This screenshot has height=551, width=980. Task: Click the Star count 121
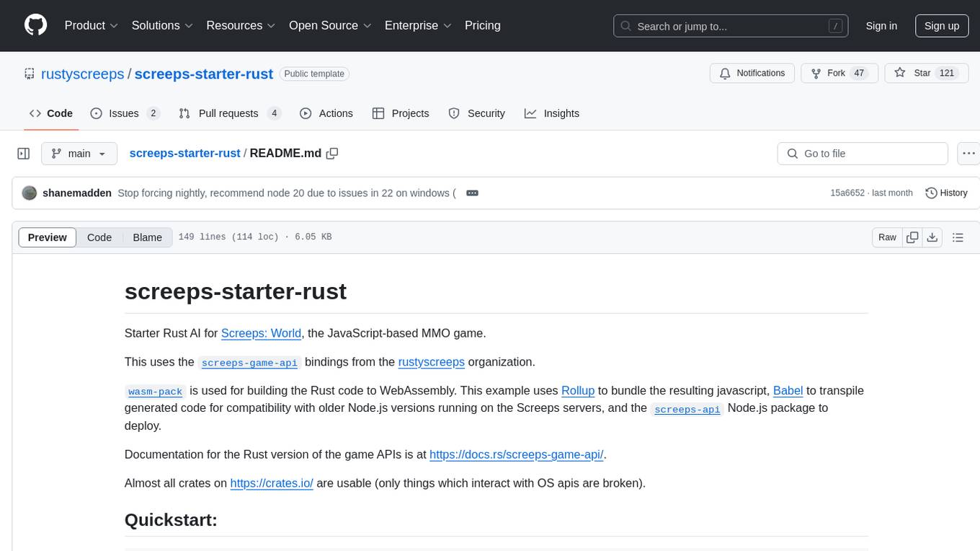(947, 74)
